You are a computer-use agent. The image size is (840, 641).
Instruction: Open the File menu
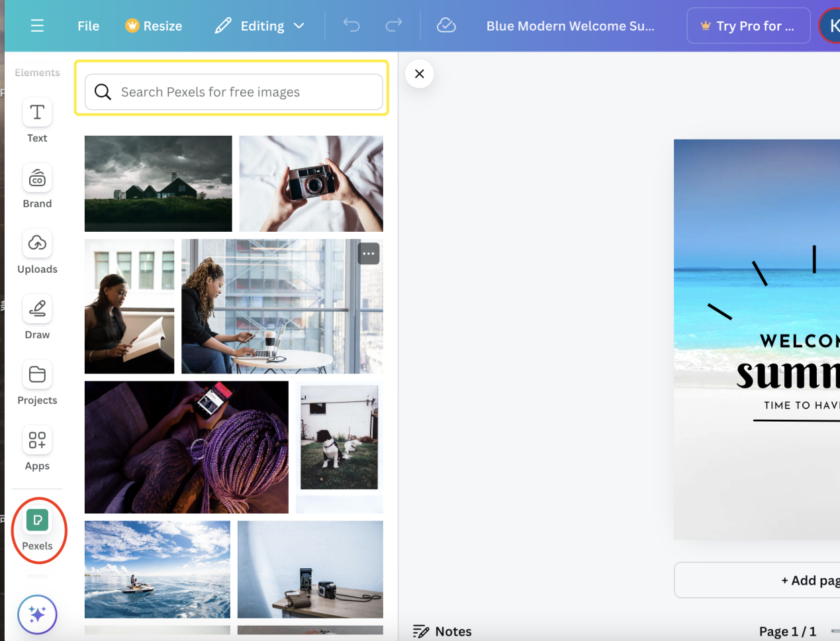[x=88, y=26]
